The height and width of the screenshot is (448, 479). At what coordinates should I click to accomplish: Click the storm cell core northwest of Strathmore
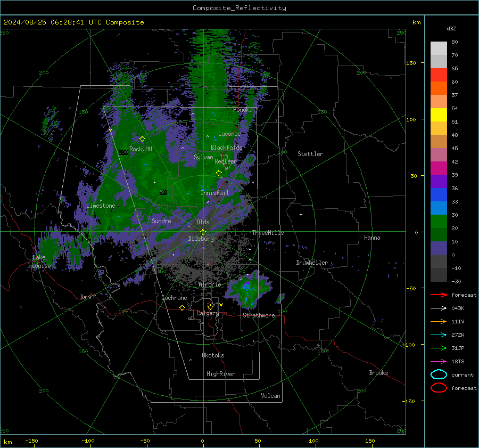coord(246,287)
